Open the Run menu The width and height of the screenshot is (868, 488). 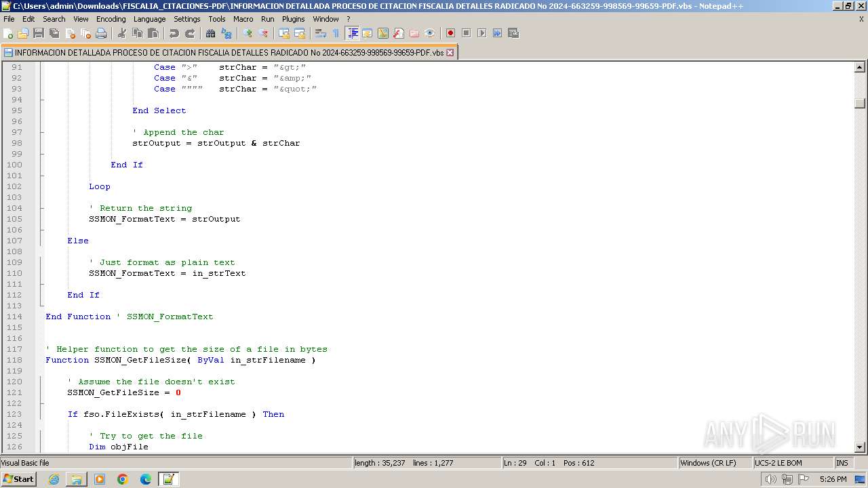pyautogui.click(x=268, y=19)
